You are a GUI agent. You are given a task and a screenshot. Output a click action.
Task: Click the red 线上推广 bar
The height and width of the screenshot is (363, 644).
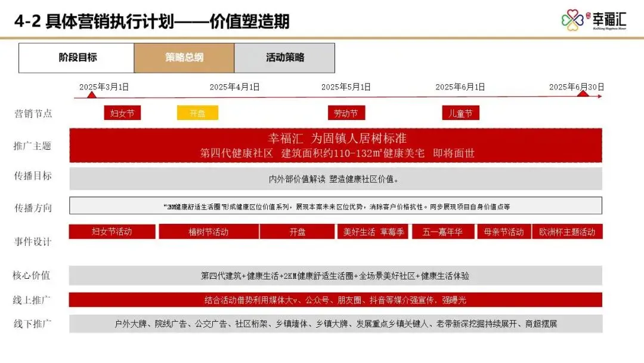click(x=336, y=300)
